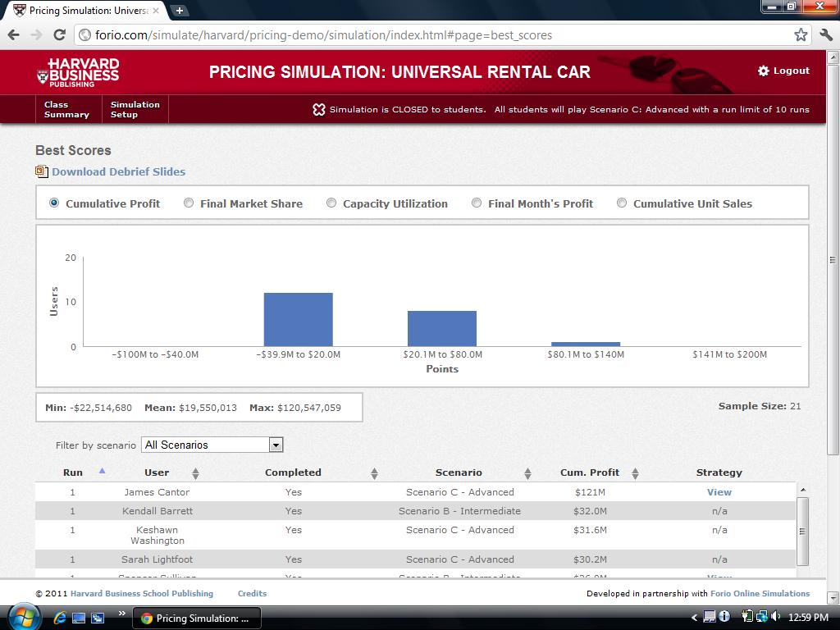Open the Credits footer link

coord(253,594)
